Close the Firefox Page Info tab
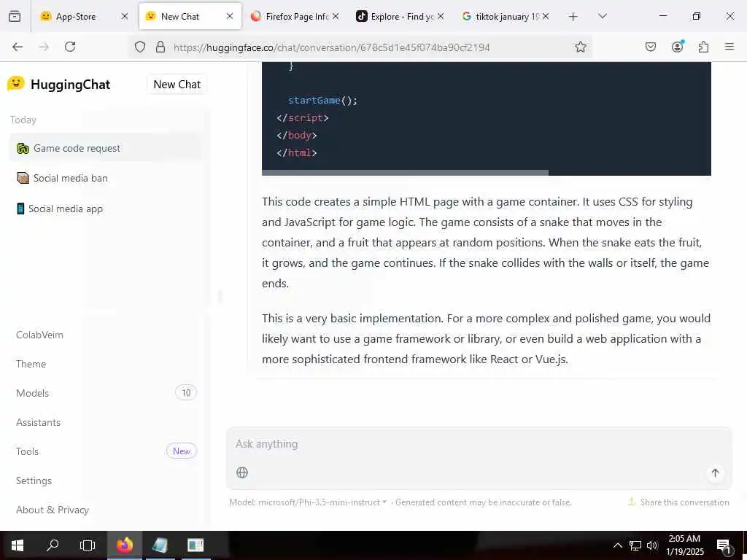This screenshot has width=747, height=560. (x=336, y=16)
